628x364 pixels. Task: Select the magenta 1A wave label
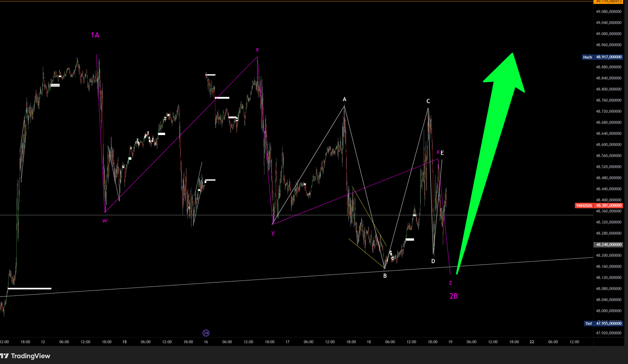click(x=95, y=35)
